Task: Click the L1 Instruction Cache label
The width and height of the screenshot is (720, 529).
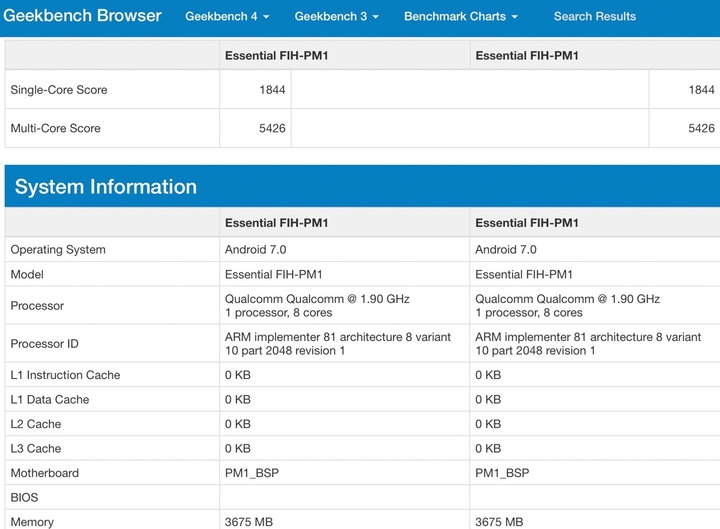Action: [65, 375]
